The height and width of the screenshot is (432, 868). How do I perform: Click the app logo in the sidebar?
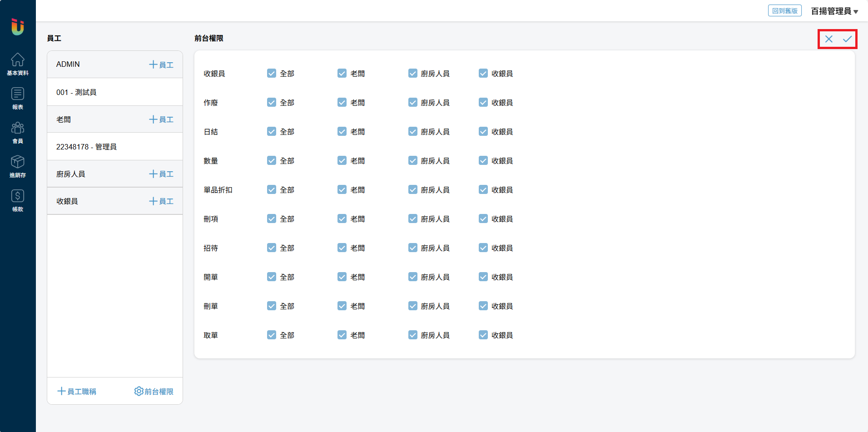pyautogui.click(x=18, y=27)
